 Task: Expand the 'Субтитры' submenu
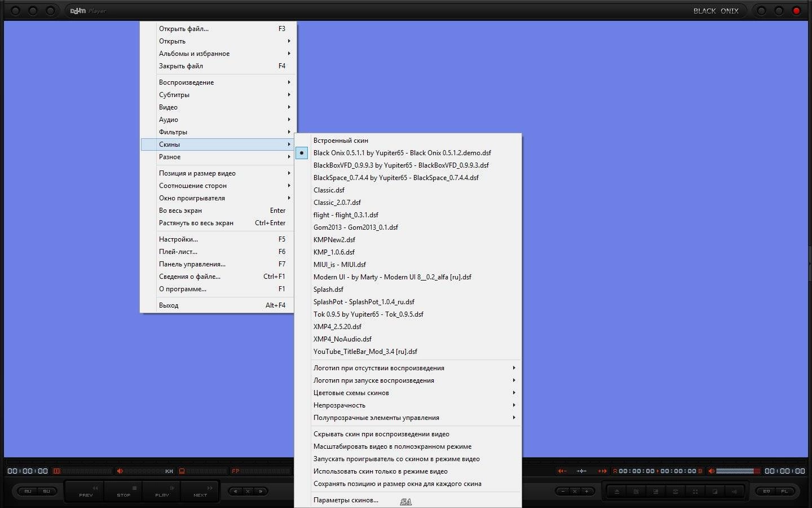coord(218,95)
